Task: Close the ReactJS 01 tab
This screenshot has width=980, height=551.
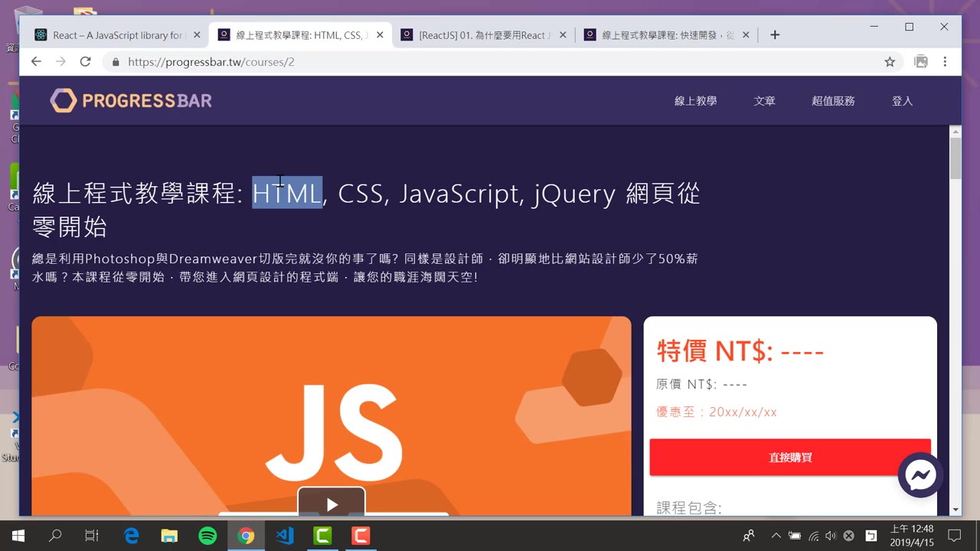Action: click(x=563, y=35)
